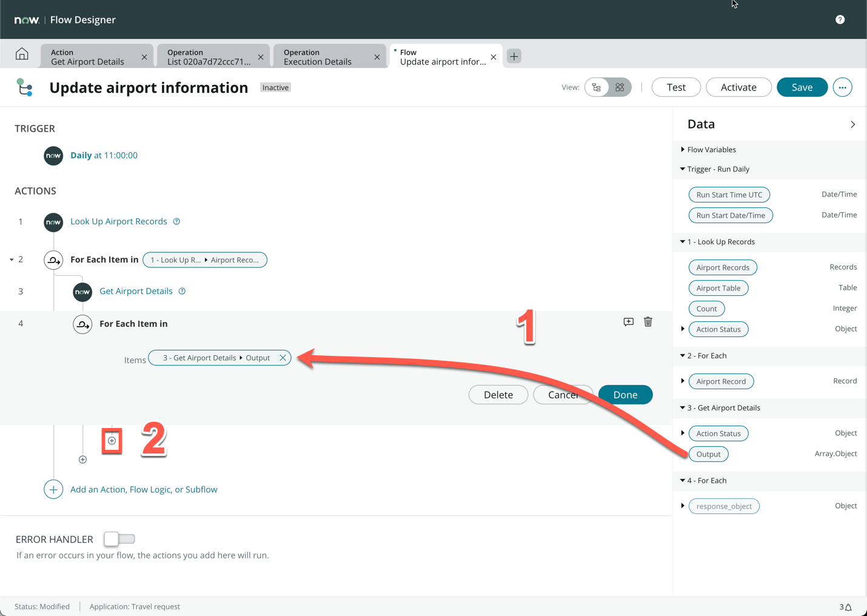Screen dimensions: 867x616
Task: Toggle the Error Handler switch
Action: click(x=119, y=539)
